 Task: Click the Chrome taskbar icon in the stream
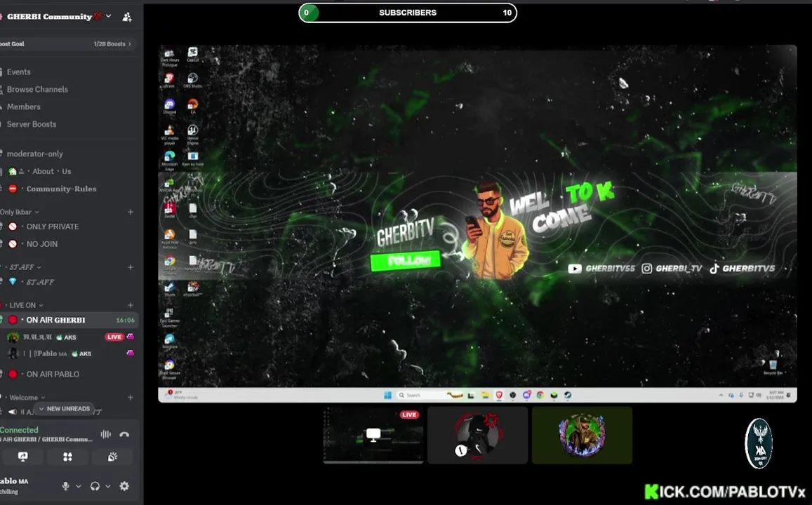click(x=540, y=396)
